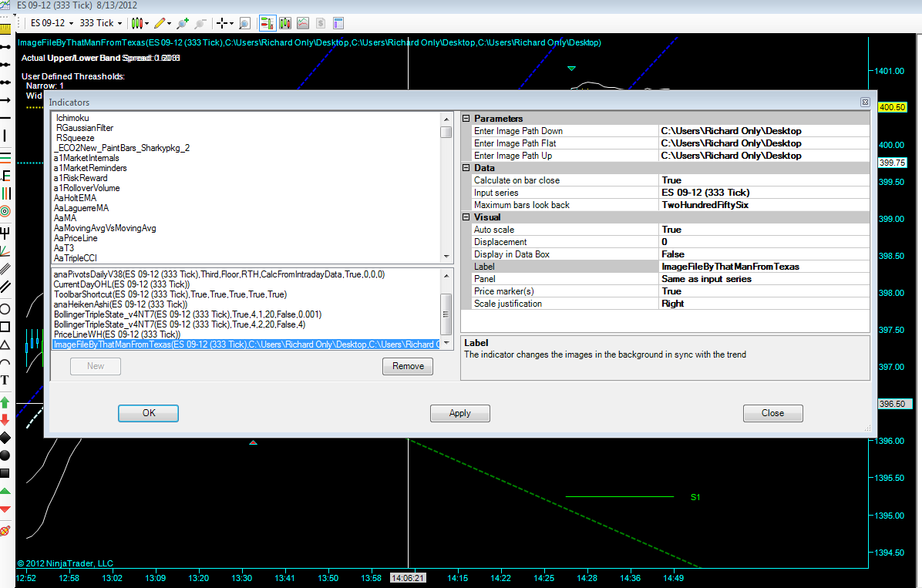Select the ellipse drawing tool
The width and height of the screenshot is (922, 588).
pyautogui.click(x=5, y=309)
